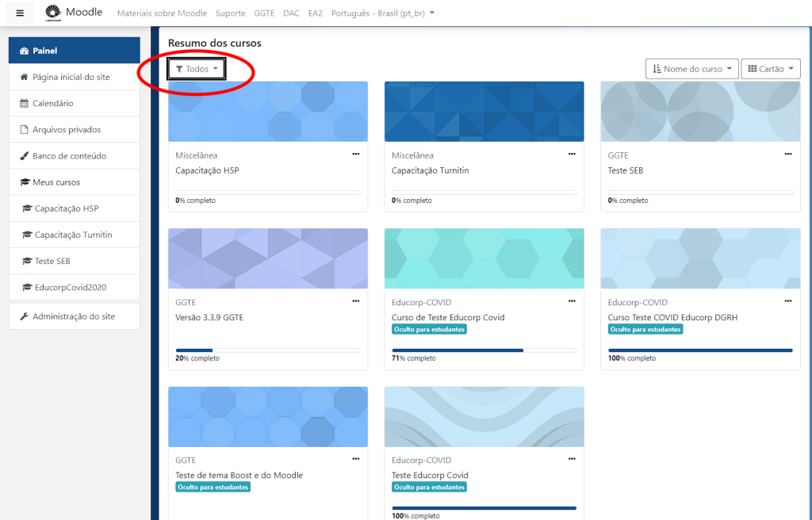
Task: Click the wrench icon for Administração do site
Action: tap(25, 316)
